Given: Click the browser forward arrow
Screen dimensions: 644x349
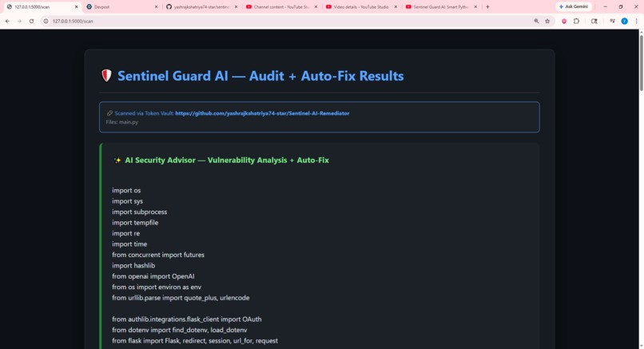Looking at the screenshot, I should 19,21.
